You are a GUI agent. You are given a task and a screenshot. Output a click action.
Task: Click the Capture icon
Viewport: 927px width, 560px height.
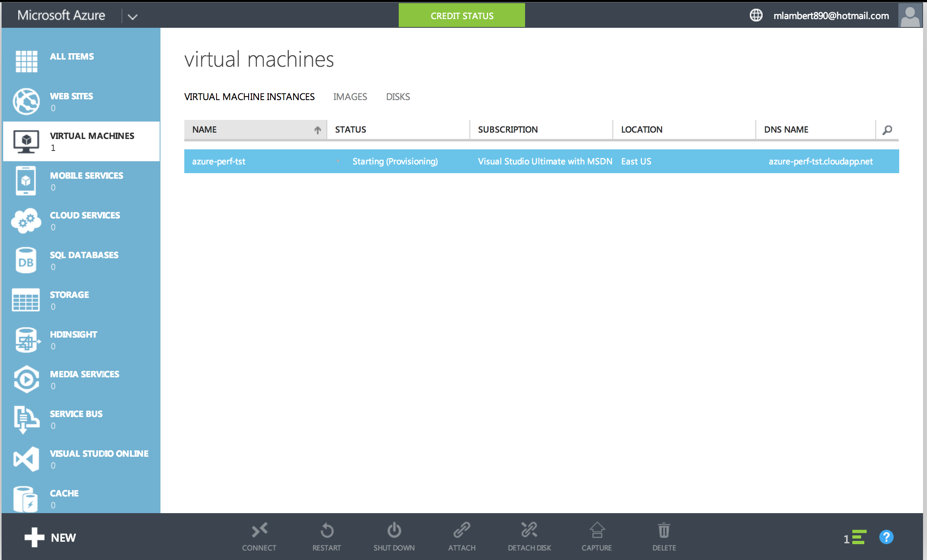pos(597,530)
